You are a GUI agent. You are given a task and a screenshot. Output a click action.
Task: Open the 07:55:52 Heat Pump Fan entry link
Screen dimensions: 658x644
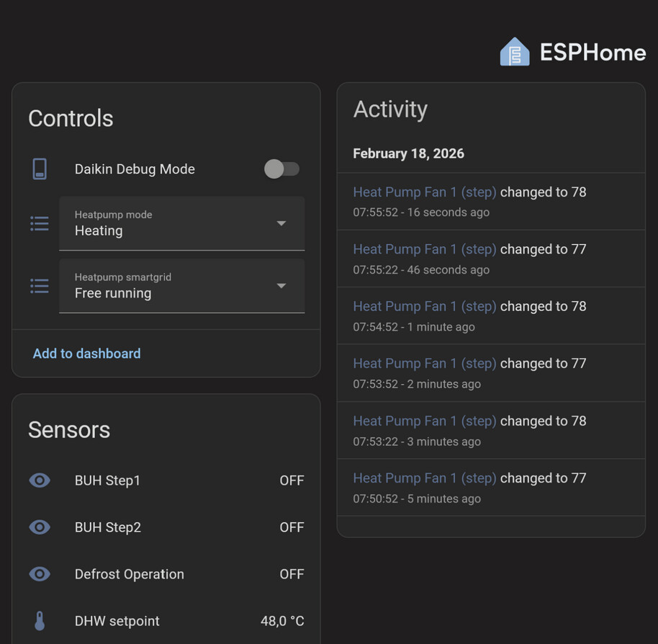[424, 192]
